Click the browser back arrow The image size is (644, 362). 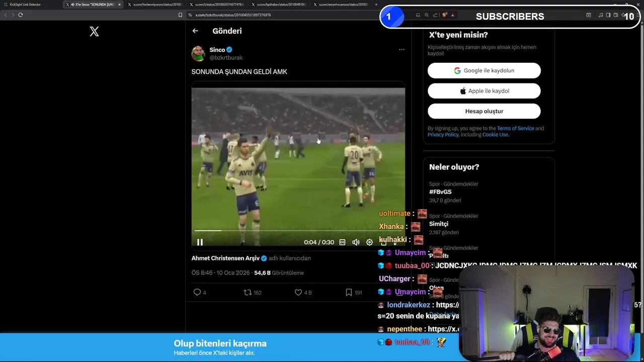click(6, 15)
